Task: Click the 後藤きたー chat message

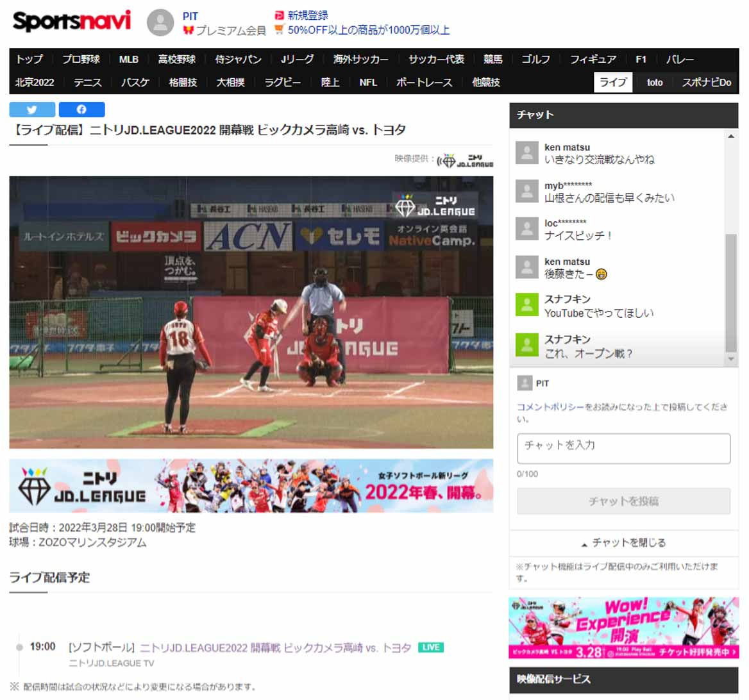Action: click(x=576, y=274)
